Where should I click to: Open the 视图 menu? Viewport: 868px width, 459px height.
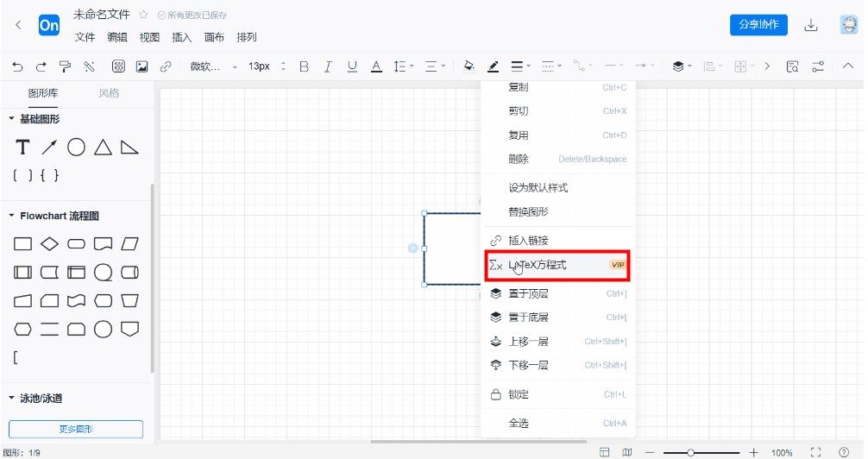(149, 37)
